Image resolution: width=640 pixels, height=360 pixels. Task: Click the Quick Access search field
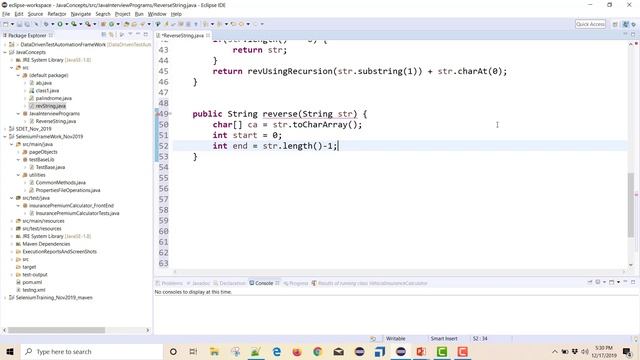point(590,24)
